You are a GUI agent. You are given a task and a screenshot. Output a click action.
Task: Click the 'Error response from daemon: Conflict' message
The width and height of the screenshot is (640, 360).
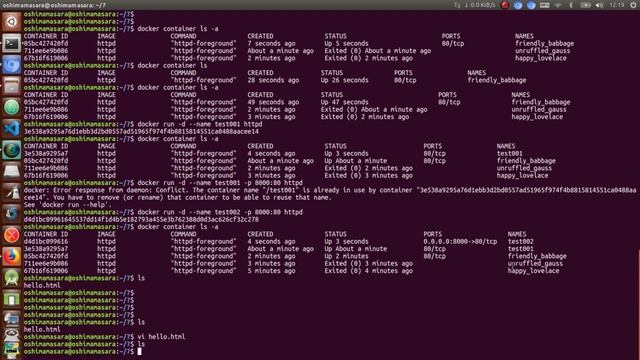pos(121,190)
